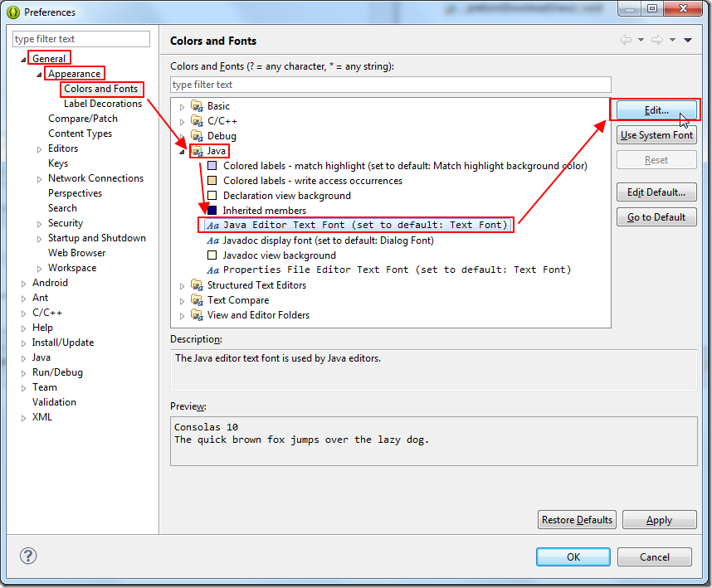Confirm with the OK button
The image size is (712, 588).
point(573,556)
